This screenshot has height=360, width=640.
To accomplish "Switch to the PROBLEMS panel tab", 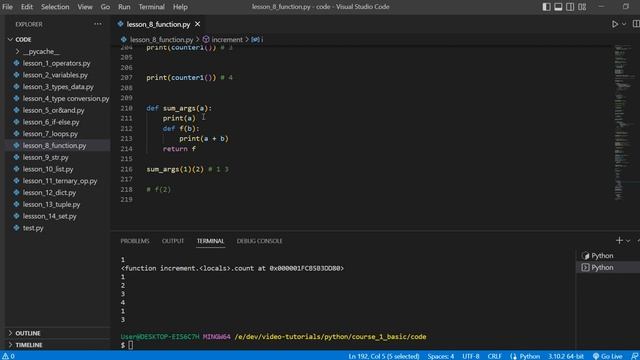I will [135, 241].
